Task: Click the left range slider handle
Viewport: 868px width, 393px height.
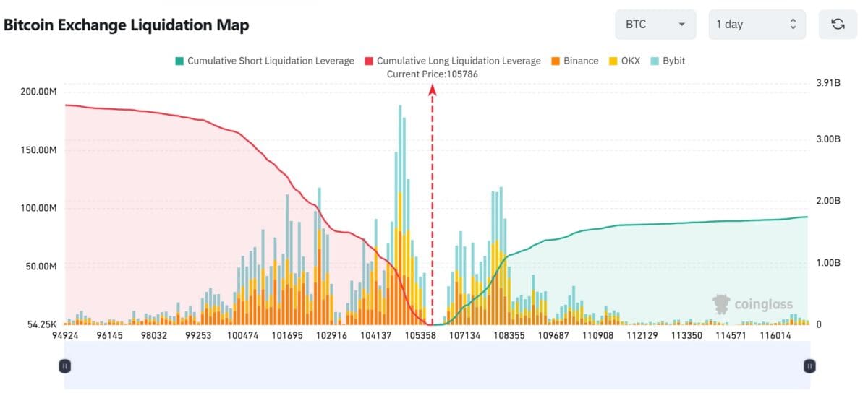Action: [x=64, y=366]
